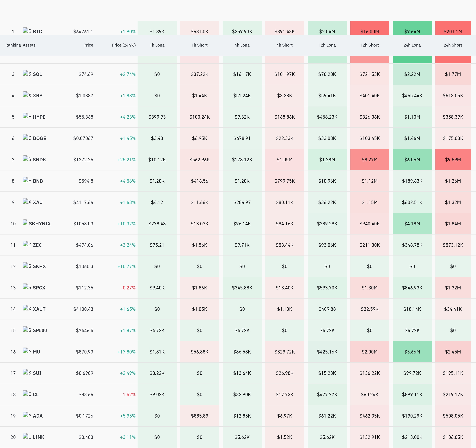476x448 pixels.
Task: Sort by 4h Short column header
Action: [284, 45]
